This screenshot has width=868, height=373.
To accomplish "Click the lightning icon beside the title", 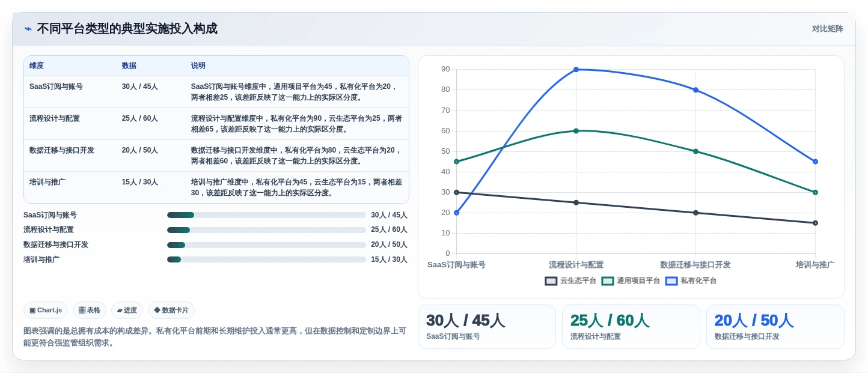I will click(x=28, y=29).
